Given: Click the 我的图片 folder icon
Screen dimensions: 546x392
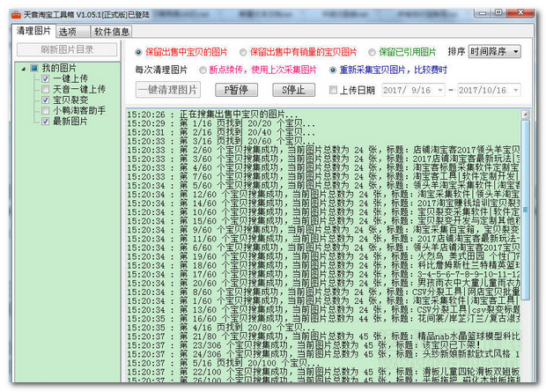Looking at the screenshot, I should pos(34,68).
